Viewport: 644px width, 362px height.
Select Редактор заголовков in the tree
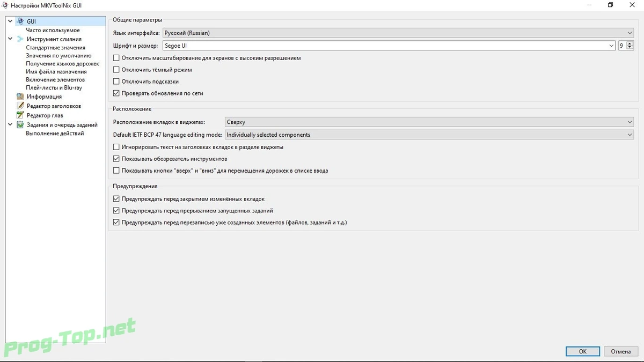click(54, 106)
